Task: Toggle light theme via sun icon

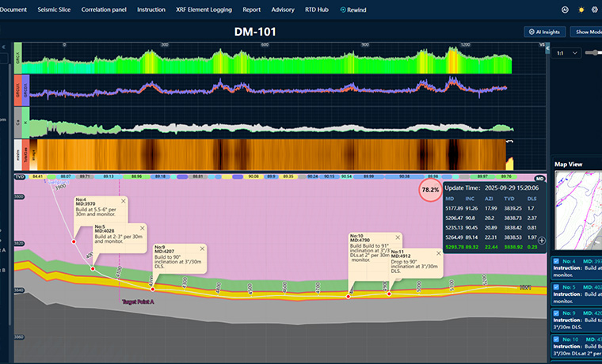Action: pyautogui.click(x=581, y=9)
